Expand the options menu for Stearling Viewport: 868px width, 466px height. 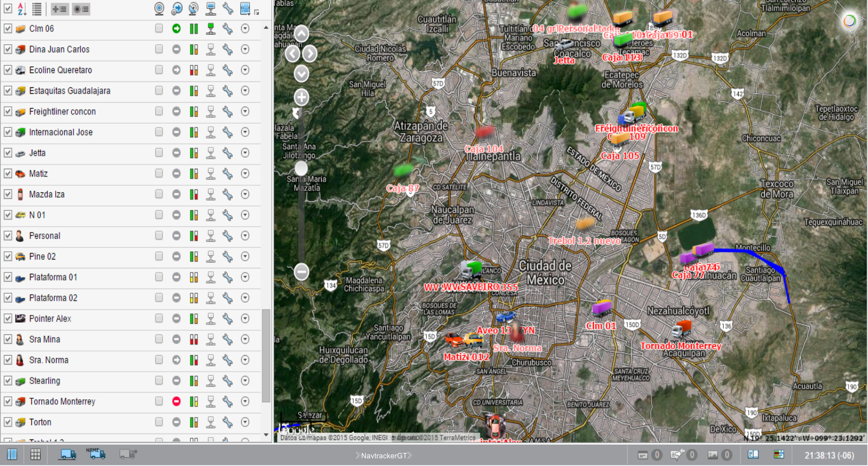point(245,381)
